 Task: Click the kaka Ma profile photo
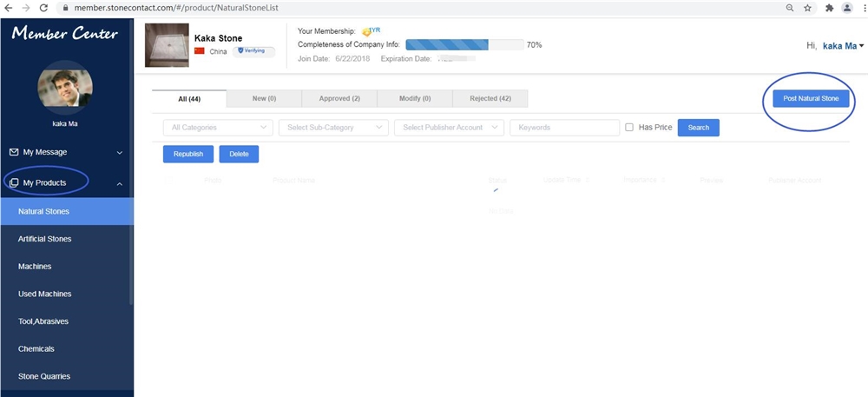[65, 88]
